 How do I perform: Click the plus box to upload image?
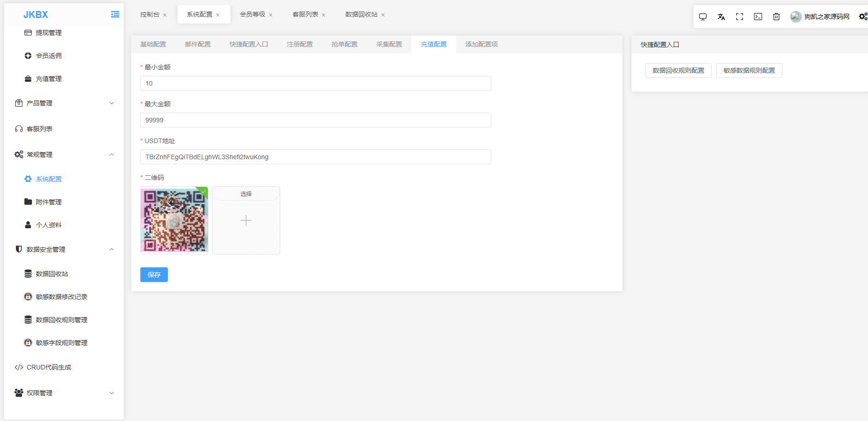click(246, 221)
